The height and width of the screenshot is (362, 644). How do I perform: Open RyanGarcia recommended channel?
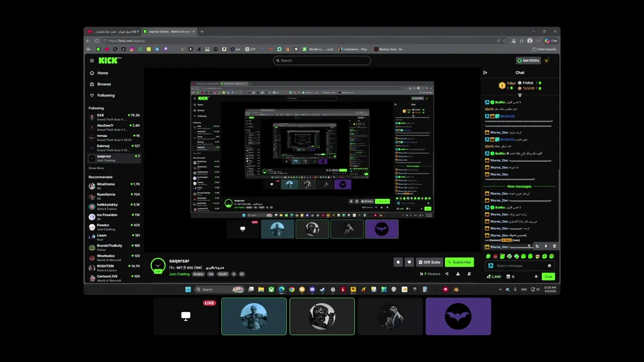[114, 196]
